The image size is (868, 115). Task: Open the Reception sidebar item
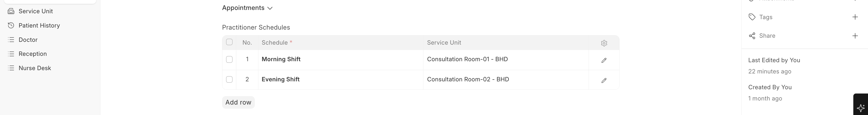point(33,54)
